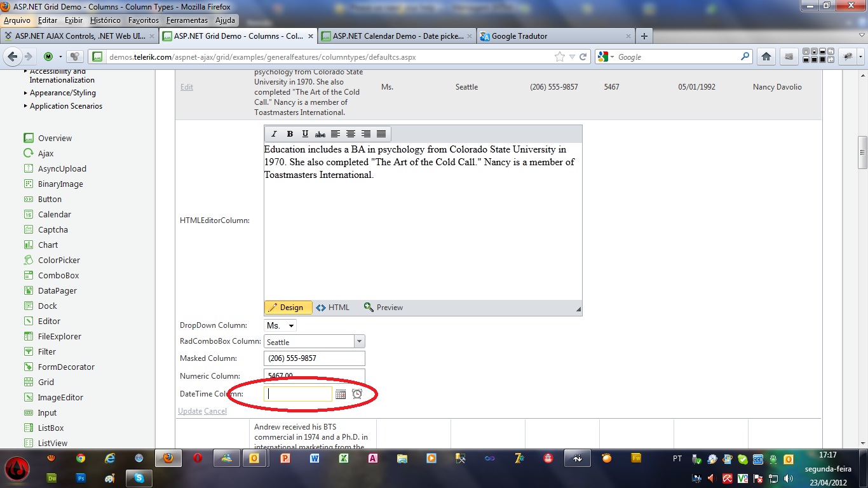This screenshot has height=488, width=868.
Task: Apply bold formatting in the HTML editor
Action: [x=290, y=133]
